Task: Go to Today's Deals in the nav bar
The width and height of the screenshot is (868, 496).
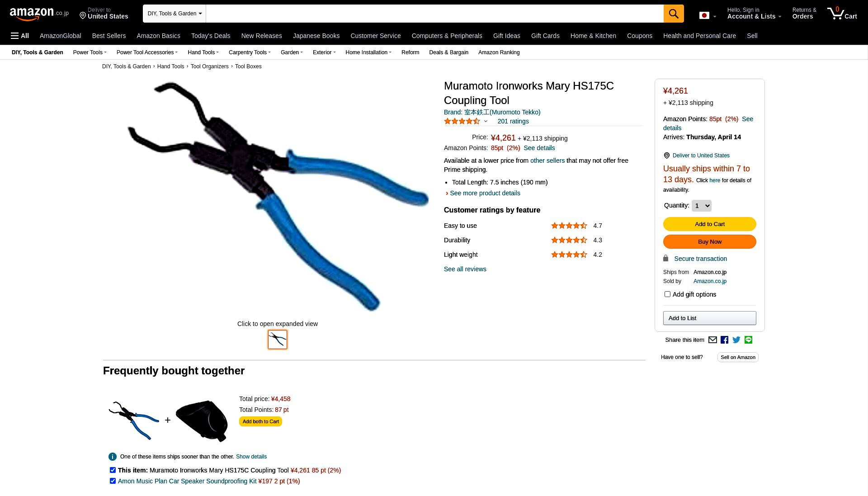Action: 211,36
